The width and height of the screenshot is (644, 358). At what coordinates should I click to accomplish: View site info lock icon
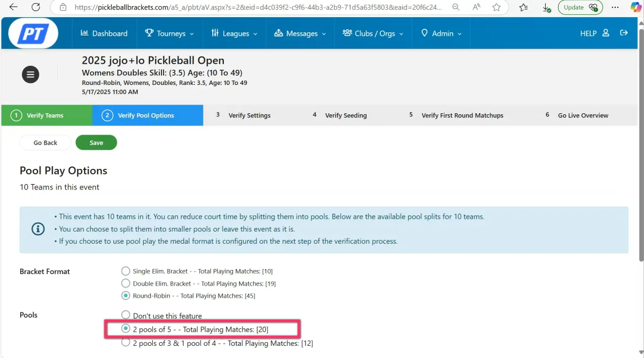click(x=63, y=7)
